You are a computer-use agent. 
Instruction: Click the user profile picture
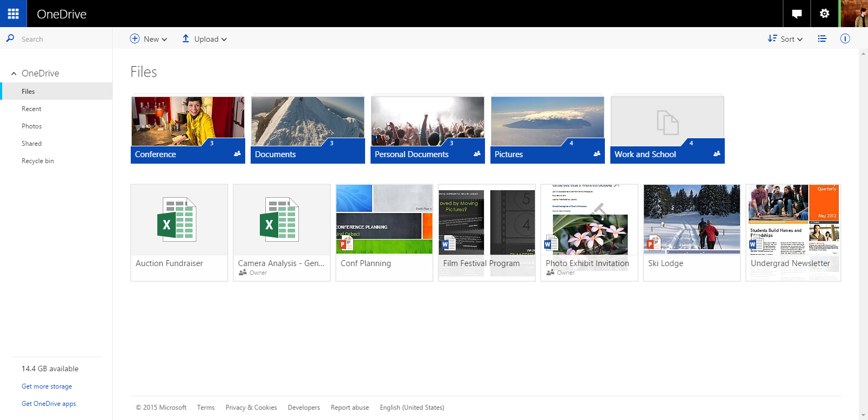(x=854, y=14)
